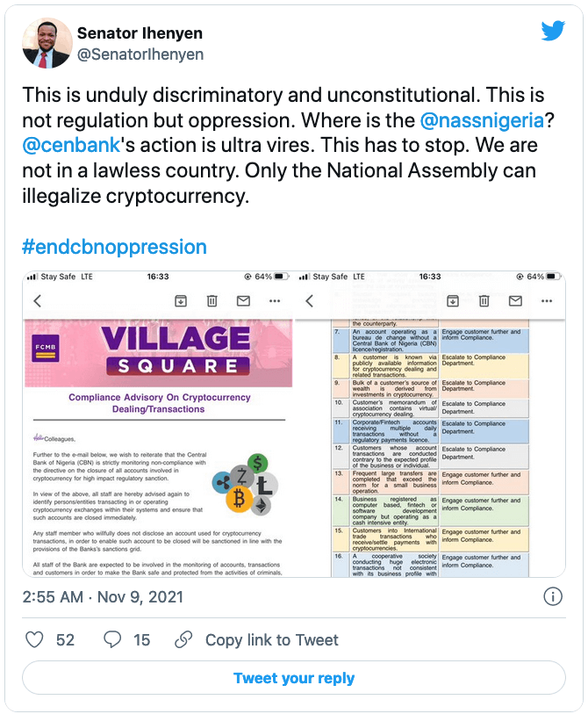Open replies via the speech bubble icon
Viewport: 588px width, 714px height.
[112, 639]
